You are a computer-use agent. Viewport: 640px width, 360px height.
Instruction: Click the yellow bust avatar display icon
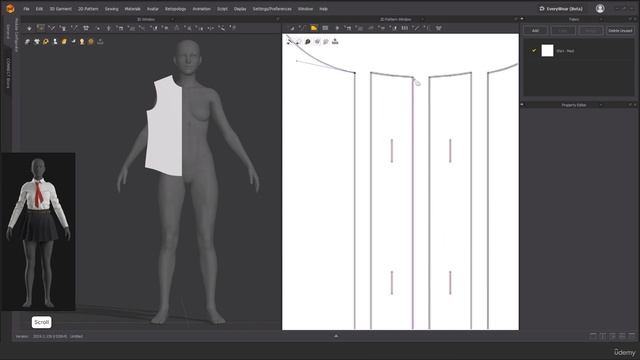pyautogui.click(x=82, y=42)
